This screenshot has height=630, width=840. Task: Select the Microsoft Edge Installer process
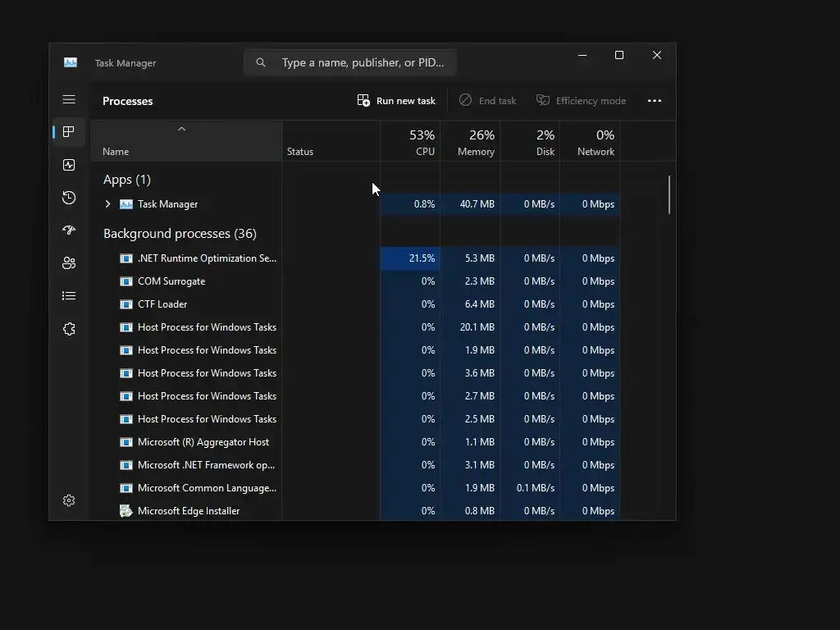click(356, 511)
